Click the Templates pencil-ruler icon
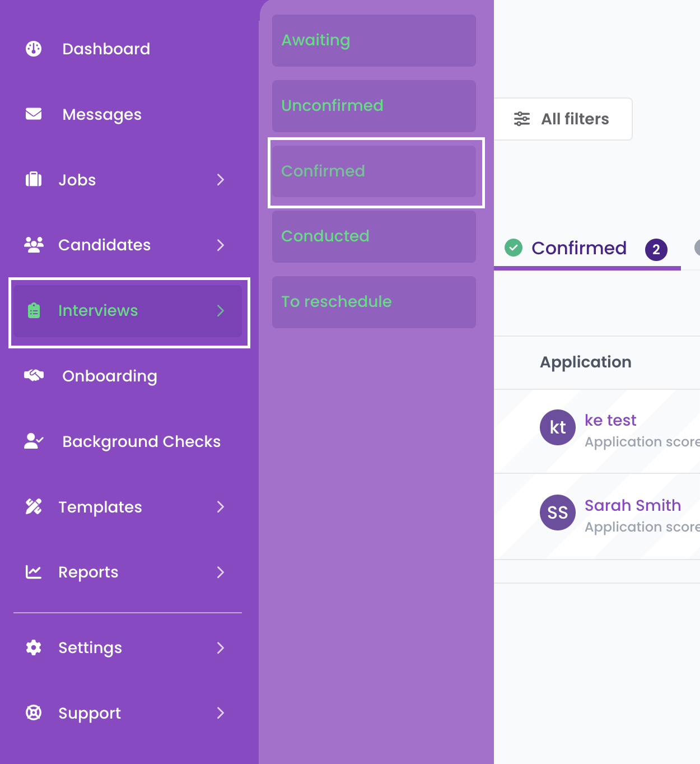The image size is (700, 764). coord(34,506)
